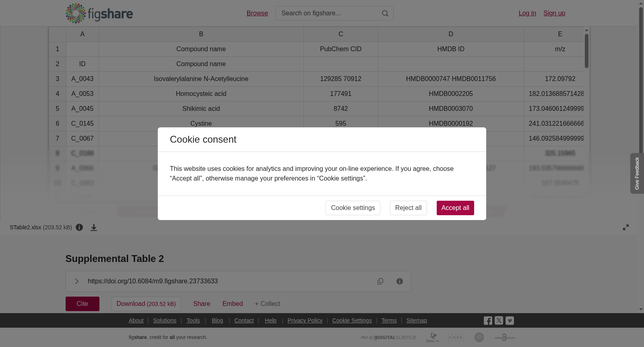Click cell 'Isovalerylalanine N-Acetylleucine'
Viewport: 644px width, 347px height.
point(201,79)
